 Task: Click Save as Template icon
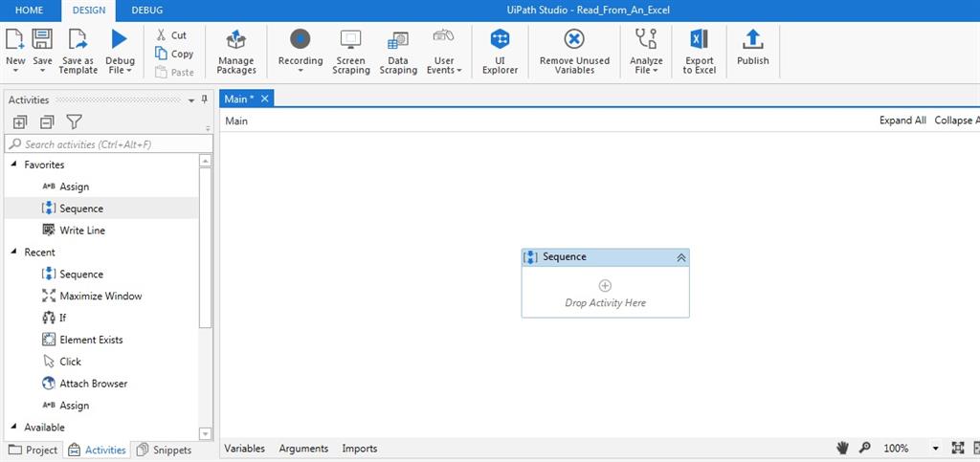pos(78,39)
